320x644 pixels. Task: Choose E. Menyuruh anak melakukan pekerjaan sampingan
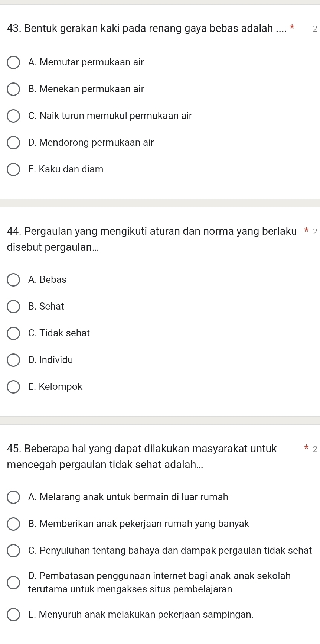click(x=14, y=615)
